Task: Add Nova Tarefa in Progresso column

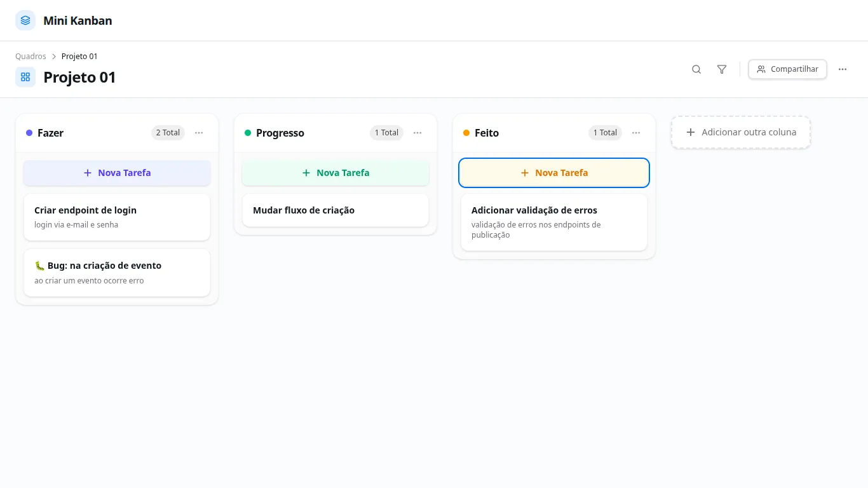Action: 336,173
